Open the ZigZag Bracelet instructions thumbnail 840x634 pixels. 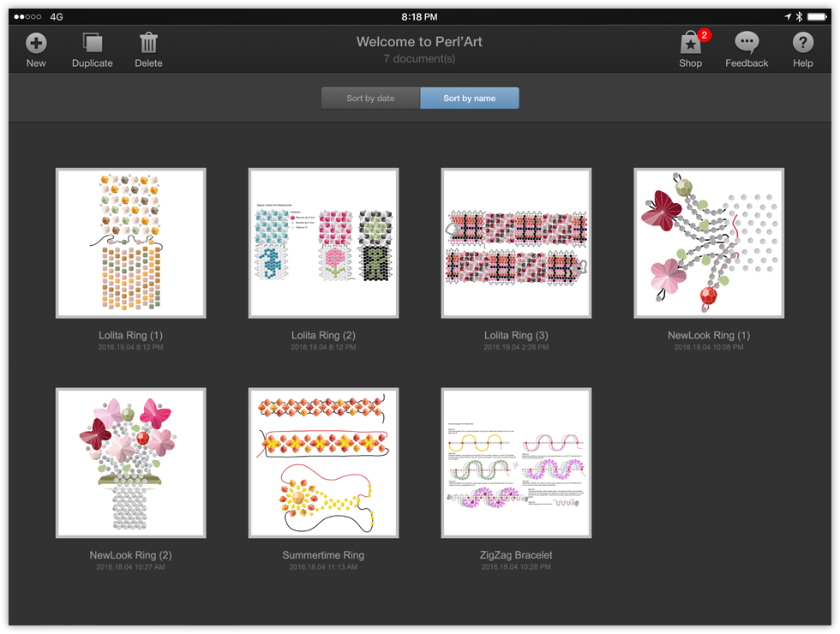[516, 463]
